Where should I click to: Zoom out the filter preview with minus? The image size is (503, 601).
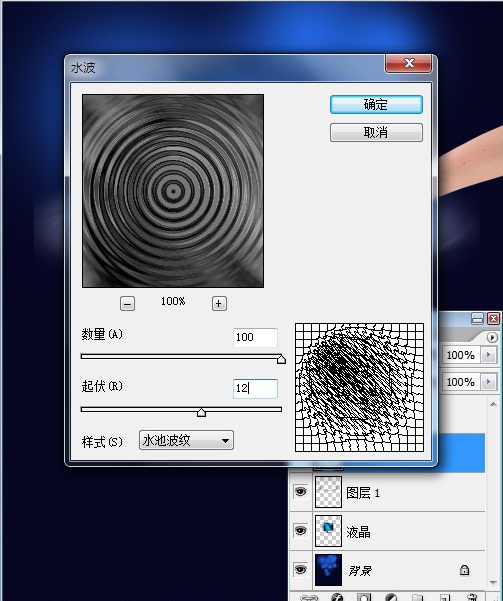[127, 304]
